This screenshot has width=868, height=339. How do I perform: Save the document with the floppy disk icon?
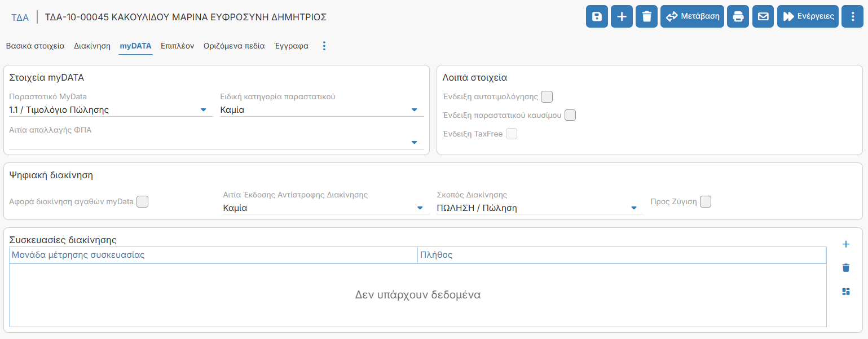(597, 16)
